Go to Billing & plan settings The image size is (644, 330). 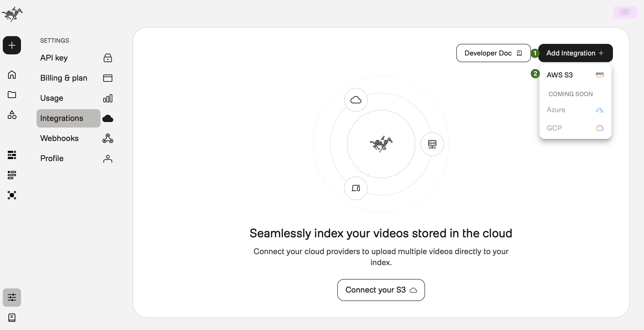(64, 78)
